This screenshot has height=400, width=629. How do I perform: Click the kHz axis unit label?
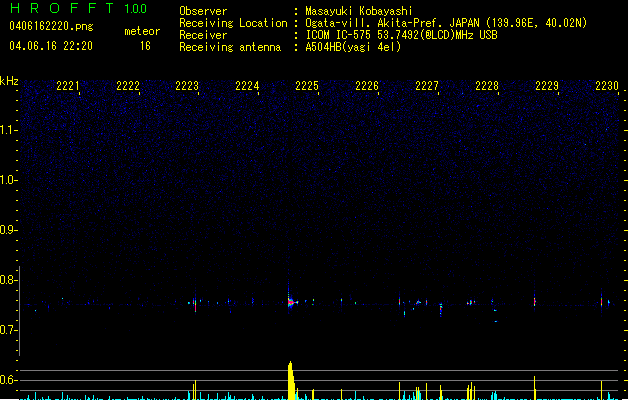(9, 81)
